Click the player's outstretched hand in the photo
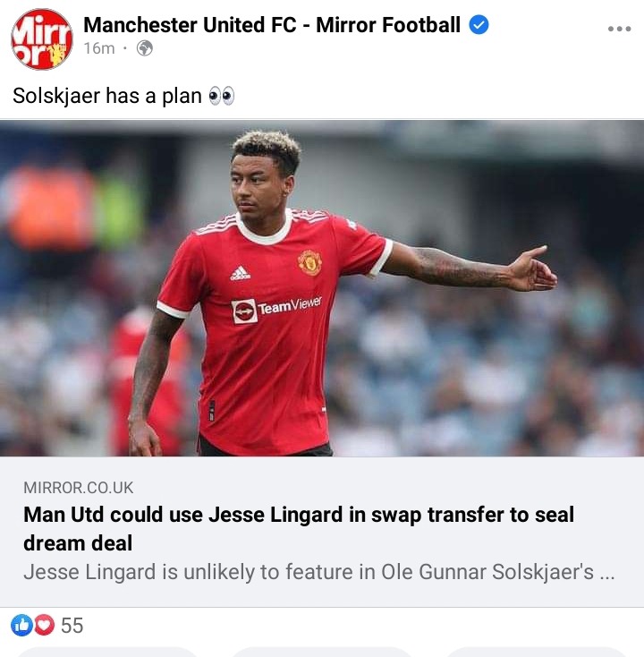 coord(533,269)
